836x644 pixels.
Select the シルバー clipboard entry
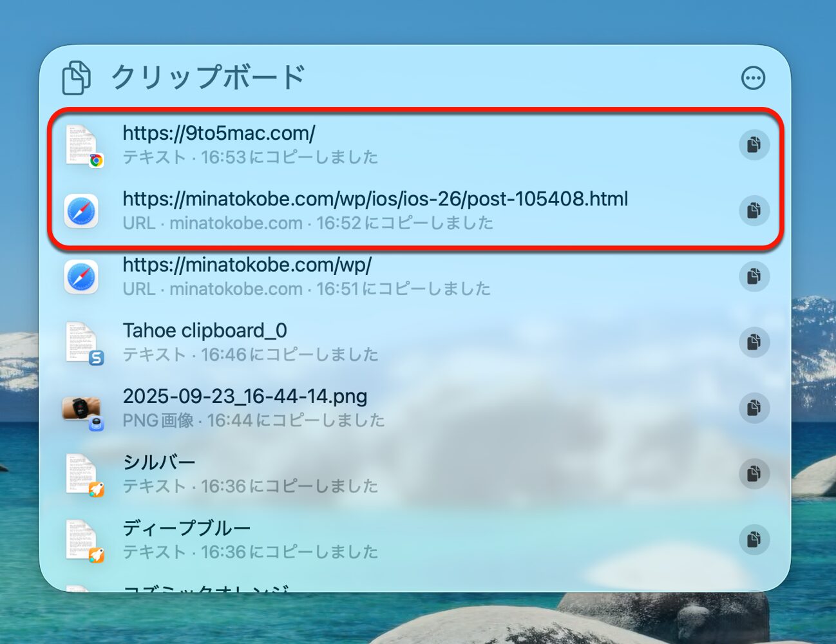coord(159,462)
